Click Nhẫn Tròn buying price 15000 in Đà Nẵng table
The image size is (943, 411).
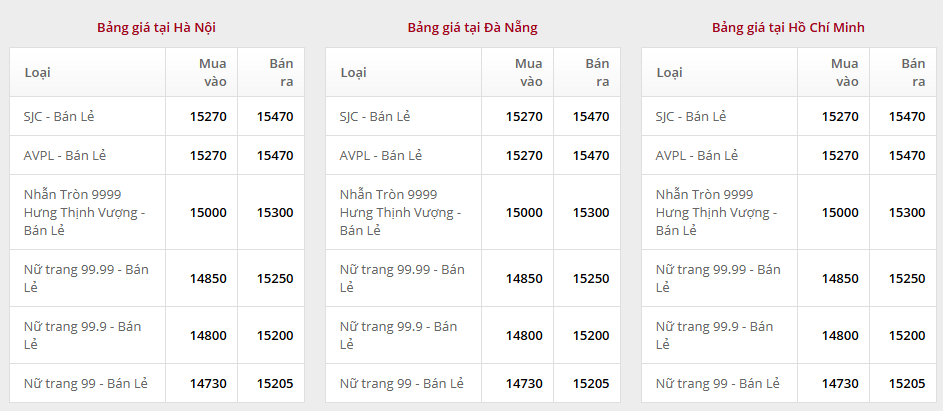(524, 212)
